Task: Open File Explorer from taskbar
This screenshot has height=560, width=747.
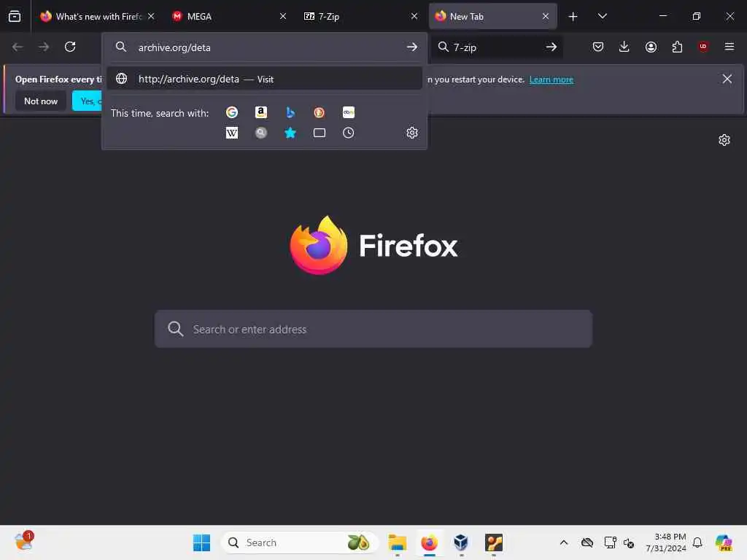Action: click(398, 542)
